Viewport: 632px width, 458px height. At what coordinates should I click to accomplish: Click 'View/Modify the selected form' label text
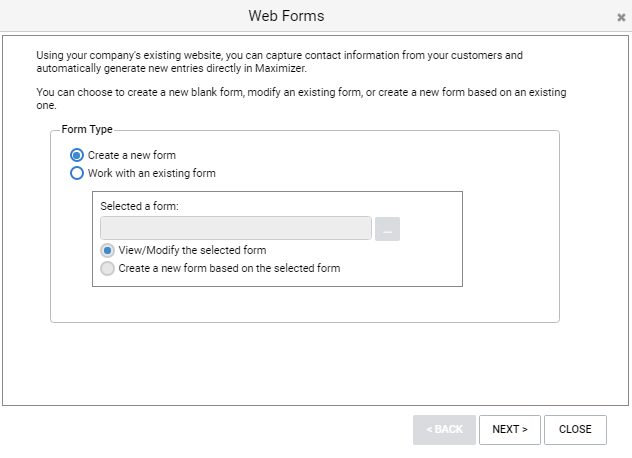[x=192, y=250]
